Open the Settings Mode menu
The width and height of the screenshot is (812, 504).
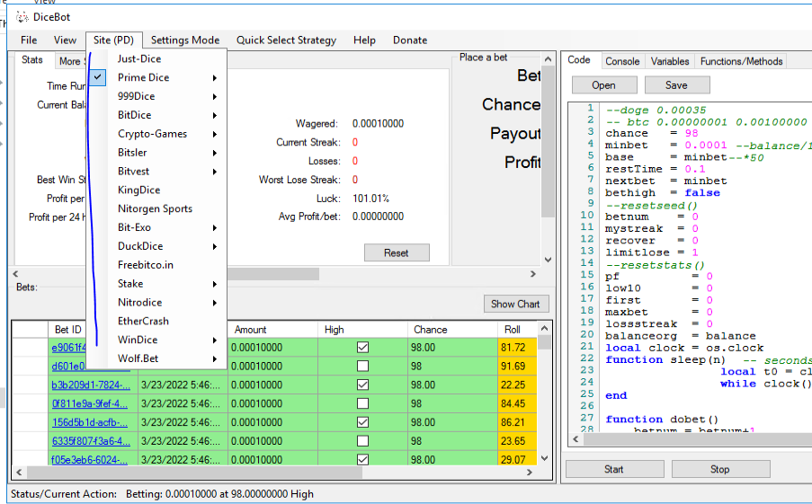[x=184, y=40]
